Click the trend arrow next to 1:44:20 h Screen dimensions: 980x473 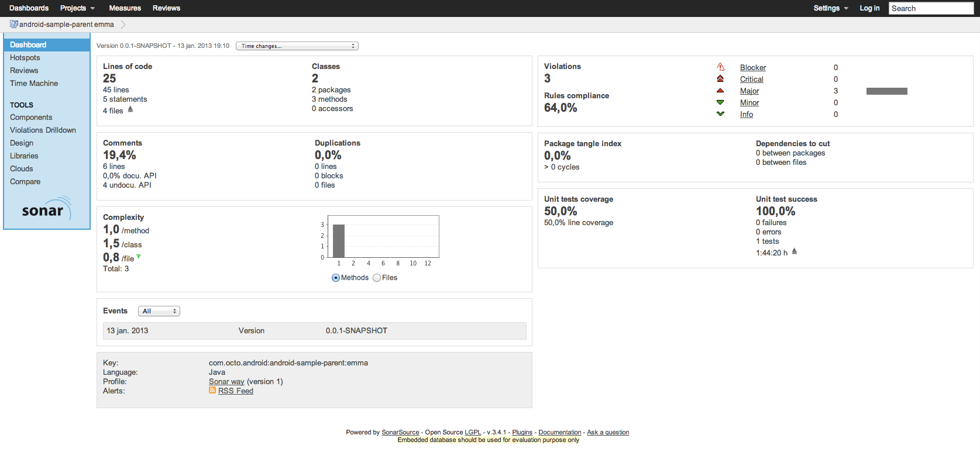[795, 251]
